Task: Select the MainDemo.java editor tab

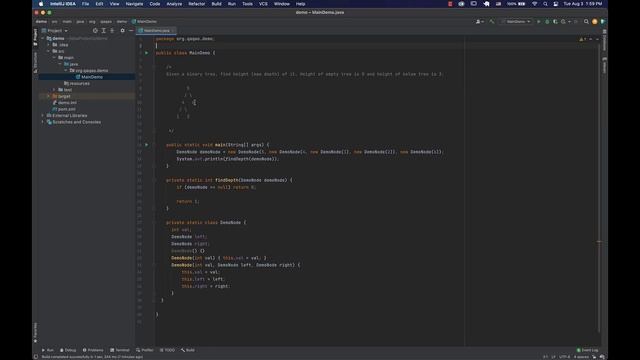Action: [x=157, y=31]
